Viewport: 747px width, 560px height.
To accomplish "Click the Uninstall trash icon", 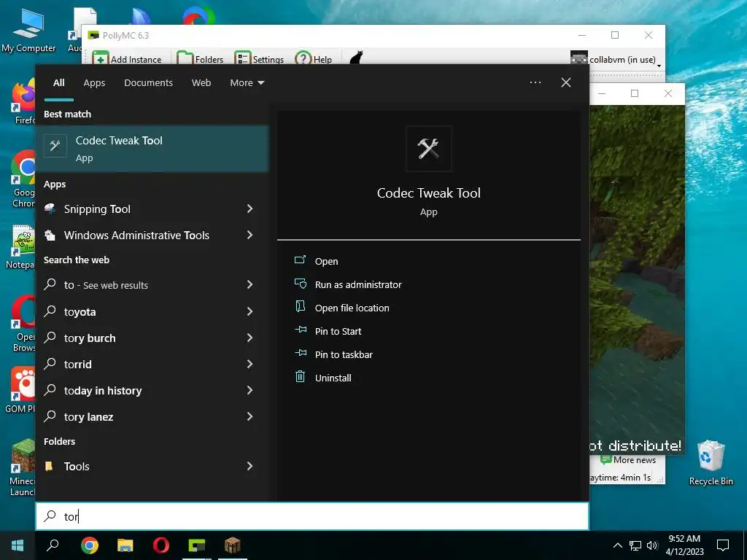I will [300, 377].
